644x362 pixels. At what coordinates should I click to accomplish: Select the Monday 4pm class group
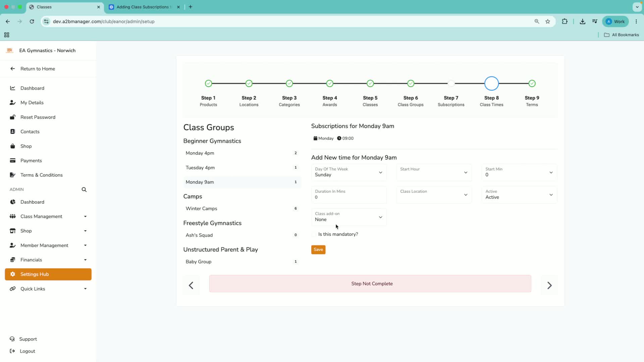pos(241,153)
